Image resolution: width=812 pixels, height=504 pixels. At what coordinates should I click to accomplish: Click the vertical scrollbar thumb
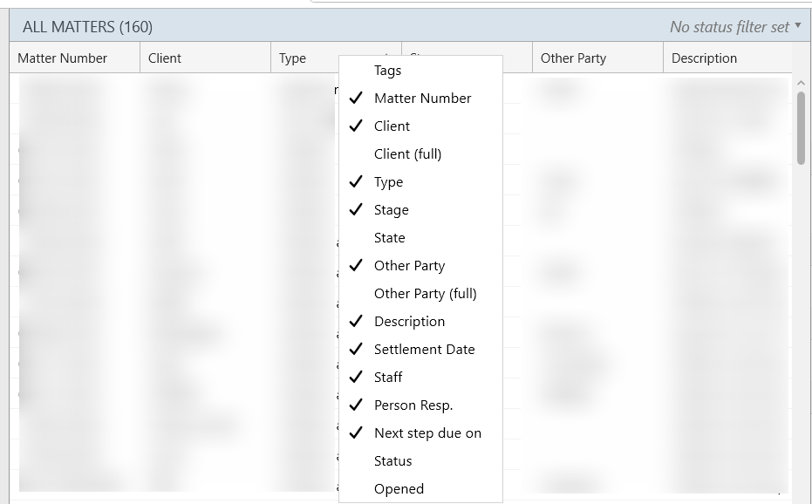[x=801, y=127]
